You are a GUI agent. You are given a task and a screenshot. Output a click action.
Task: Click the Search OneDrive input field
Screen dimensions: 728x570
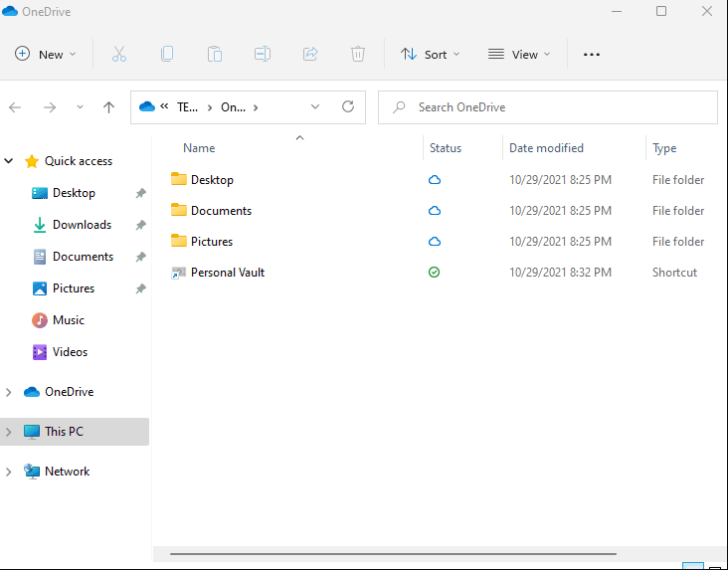point(557,107)
